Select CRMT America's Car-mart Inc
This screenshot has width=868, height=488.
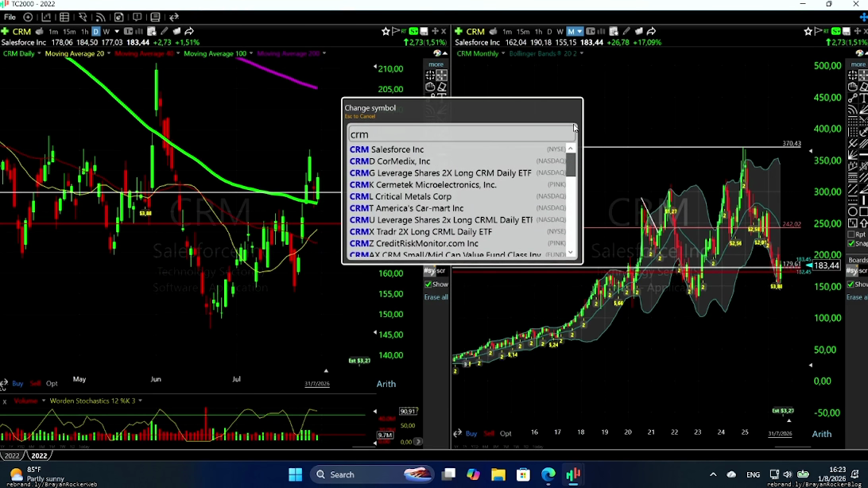(457, 208)
